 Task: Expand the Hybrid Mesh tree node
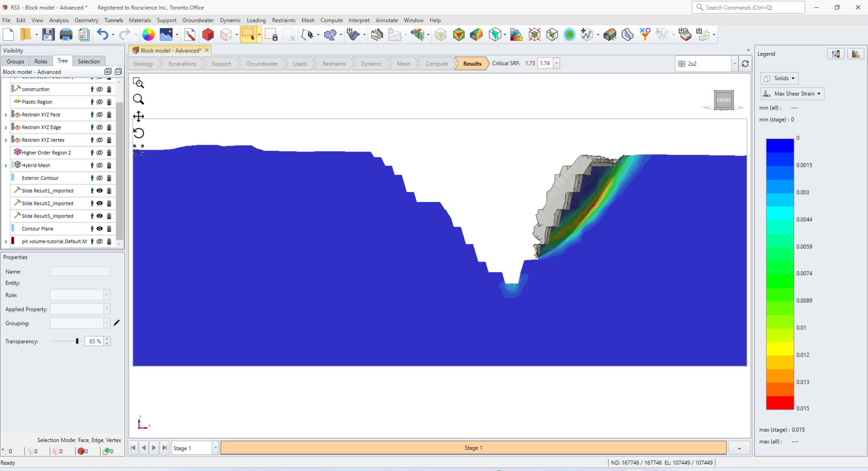6,165
